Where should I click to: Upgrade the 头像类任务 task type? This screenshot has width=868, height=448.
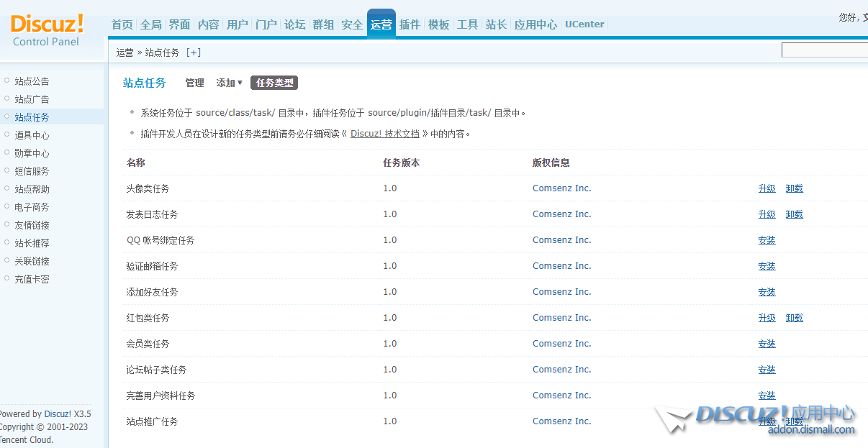(x=767, y=188)
